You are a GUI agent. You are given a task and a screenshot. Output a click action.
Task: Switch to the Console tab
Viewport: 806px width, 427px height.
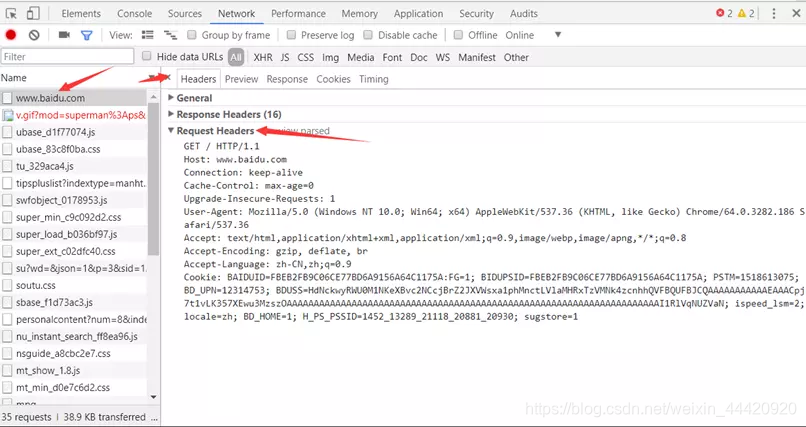point(134,14)
